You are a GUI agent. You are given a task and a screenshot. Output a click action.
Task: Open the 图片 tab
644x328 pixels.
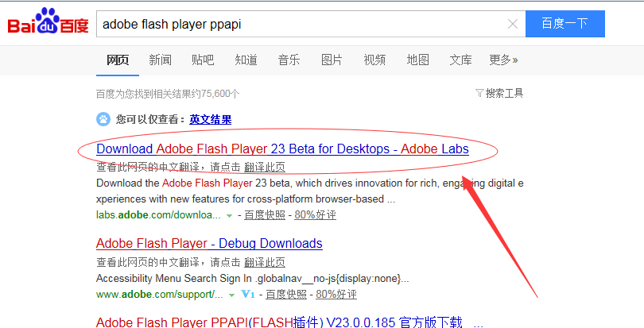coord(332,60)
